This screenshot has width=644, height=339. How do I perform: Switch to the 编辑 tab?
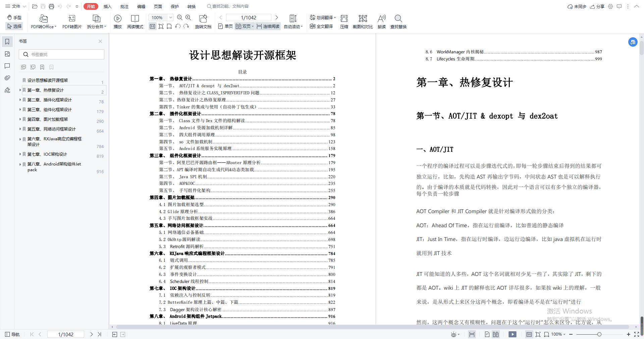tap(141, 6)
